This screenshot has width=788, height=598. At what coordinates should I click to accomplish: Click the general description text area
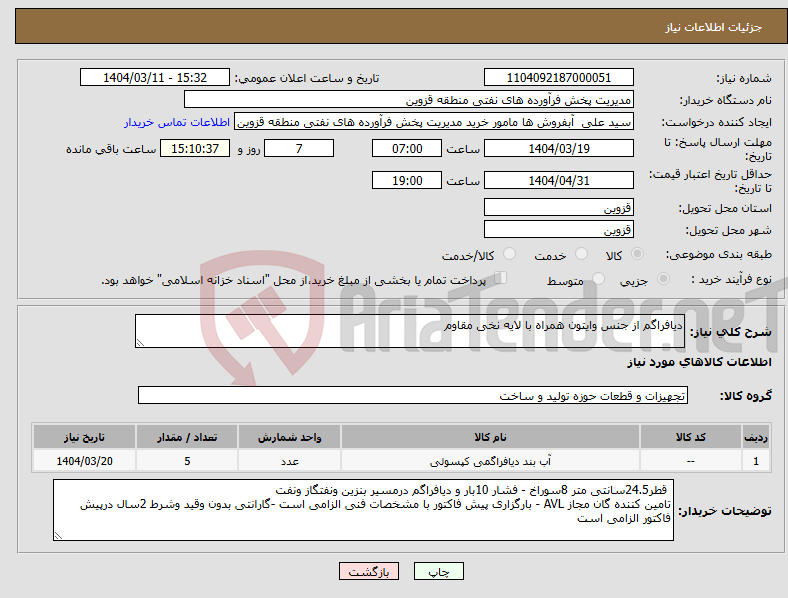(x=410, y=331)
